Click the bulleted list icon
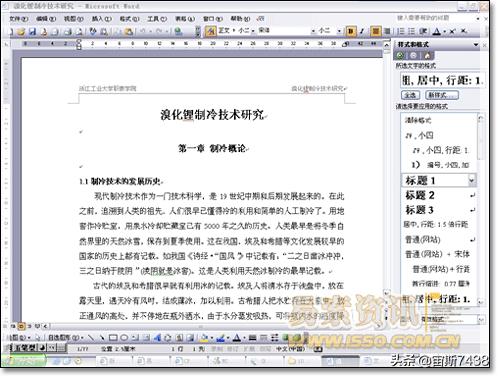500x378 pixels. 412,31
